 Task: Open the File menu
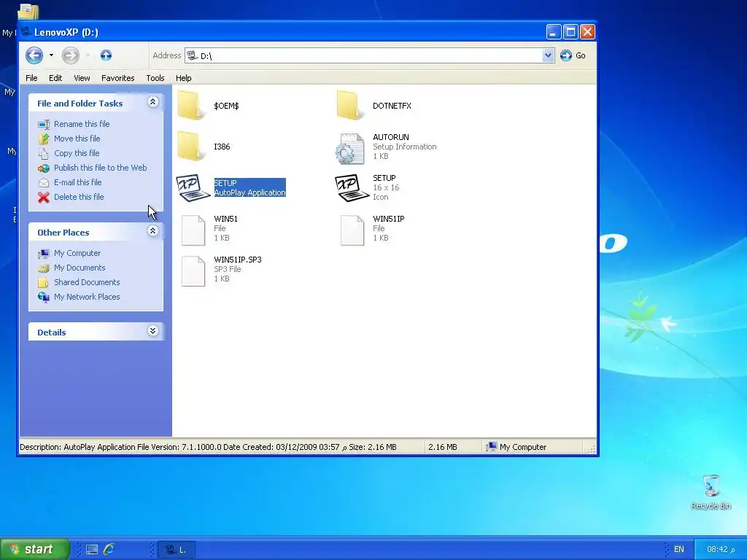pos(31,78)
